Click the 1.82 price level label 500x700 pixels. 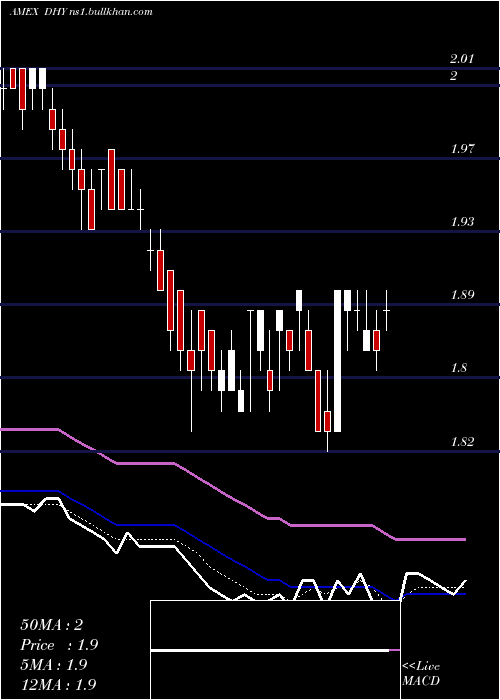click(x=462, y=442)
